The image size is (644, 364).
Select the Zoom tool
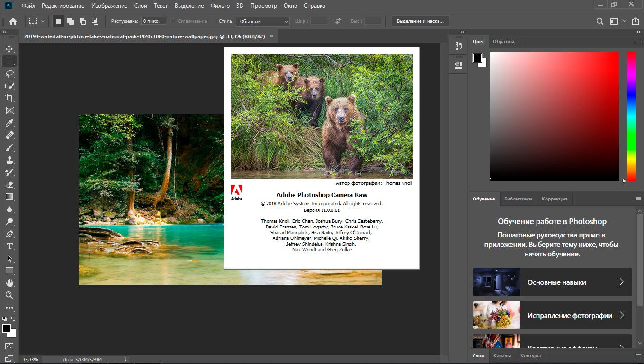pos(9,295)
